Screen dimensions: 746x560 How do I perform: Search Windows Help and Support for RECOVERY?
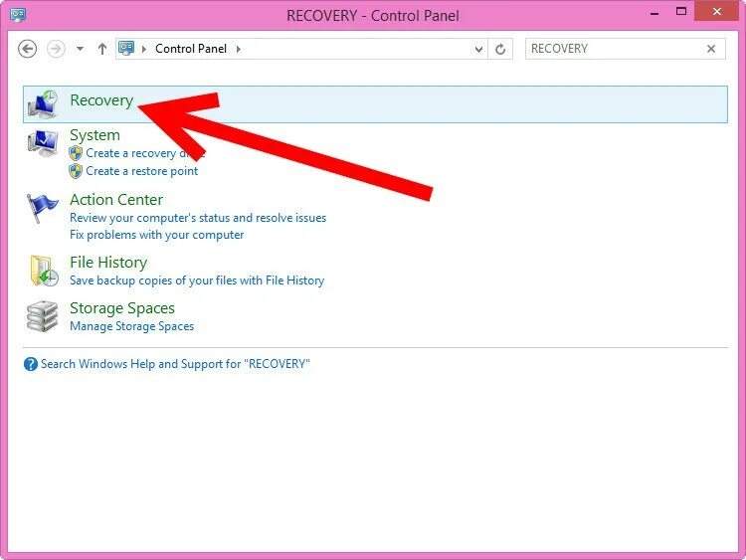175,364
